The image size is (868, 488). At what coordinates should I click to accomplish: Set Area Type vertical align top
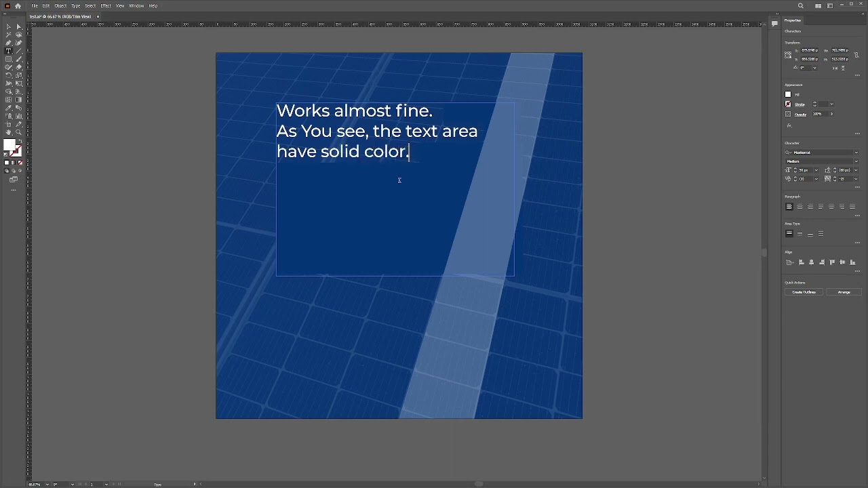coord(789,234)
